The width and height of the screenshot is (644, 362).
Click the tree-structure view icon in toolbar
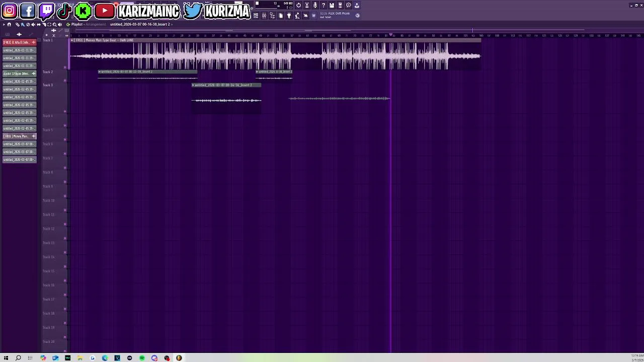click(272, 16)
